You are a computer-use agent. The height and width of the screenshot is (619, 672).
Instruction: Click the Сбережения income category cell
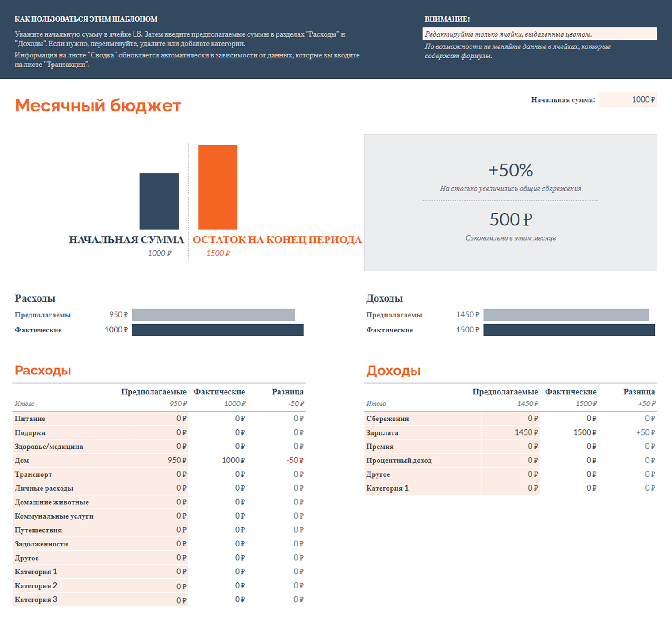pos(423,419)
